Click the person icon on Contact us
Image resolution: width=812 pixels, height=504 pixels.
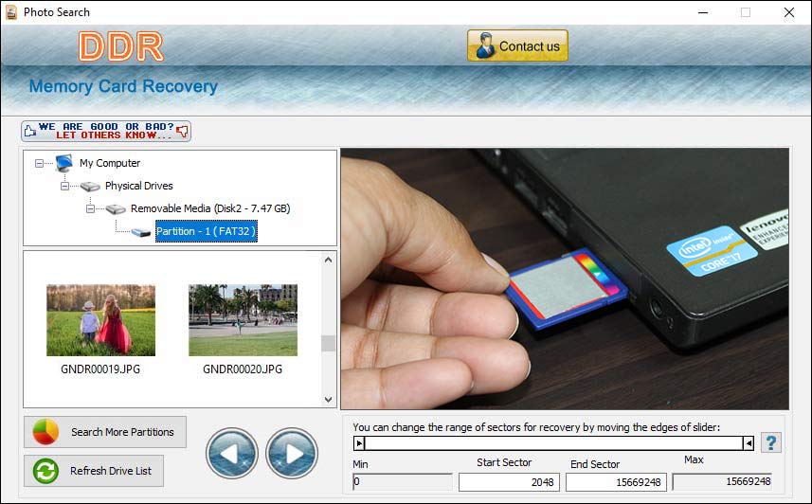485,45
